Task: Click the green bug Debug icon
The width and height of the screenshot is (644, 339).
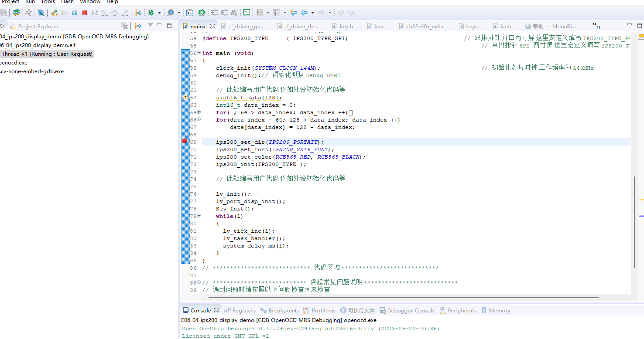Action: tap(151, 13)
